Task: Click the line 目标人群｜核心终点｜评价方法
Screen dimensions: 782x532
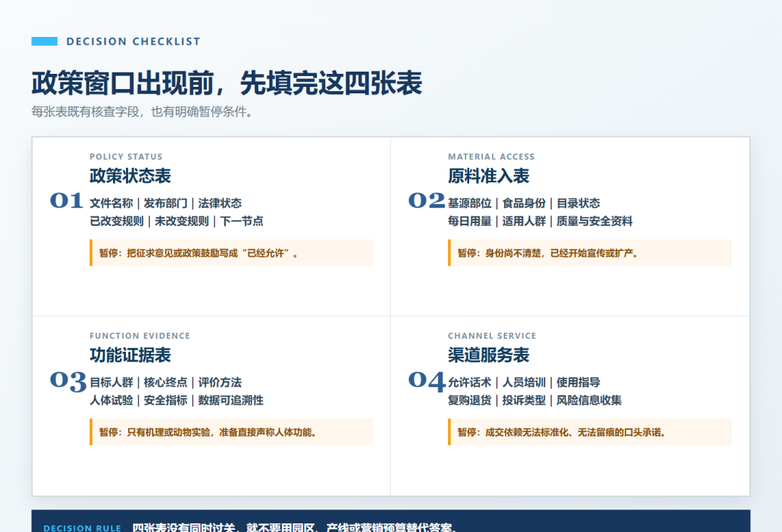Action: tap(166, 383)
